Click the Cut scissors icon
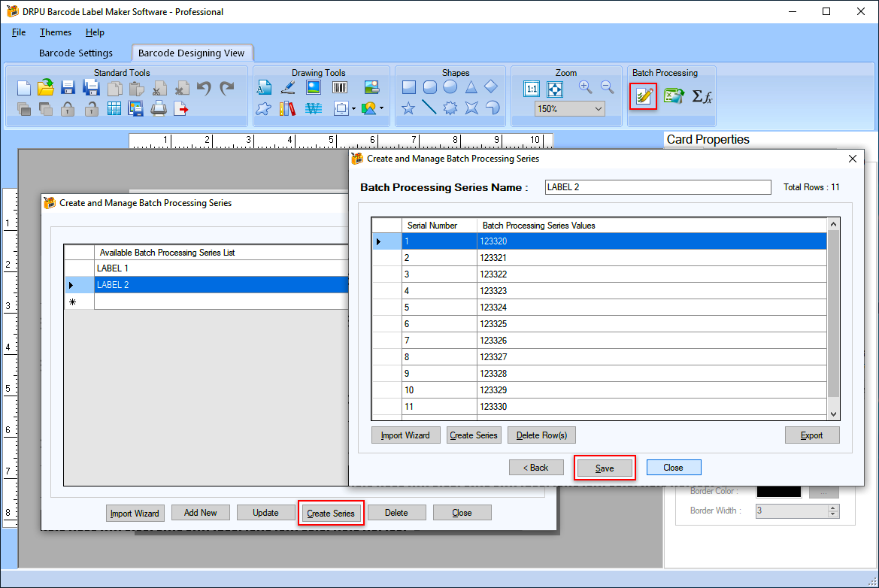Screen dimensions: 879x588 pos(159,89)
